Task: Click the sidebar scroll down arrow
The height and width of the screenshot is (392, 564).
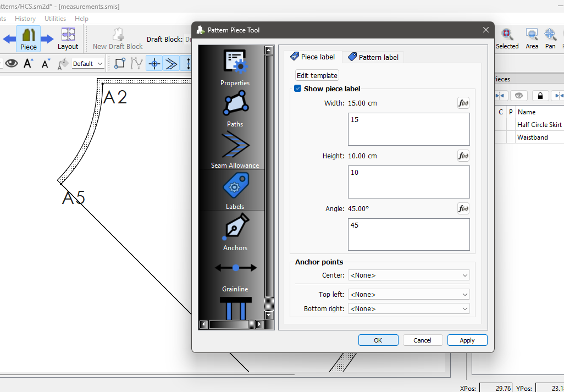Action: point(269,315)
